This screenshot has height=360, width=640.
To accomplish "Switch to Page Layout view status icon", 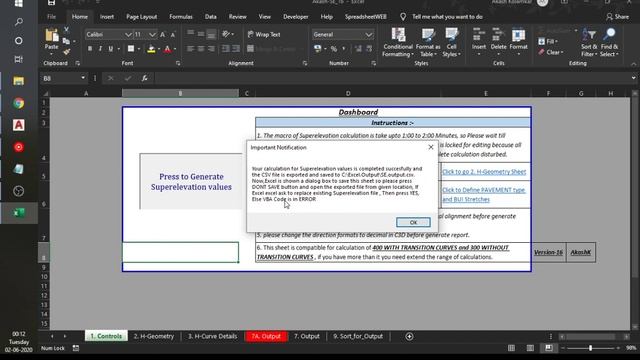I will (530, 348).
